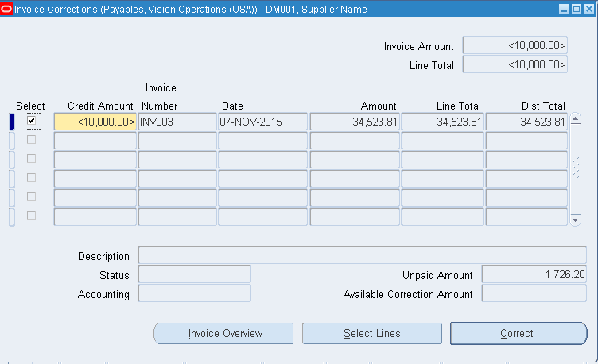Image resolution: width=598 pixels, height=364 pixels.
Task: Click the Date field with 07-NOV-2015
Action: tap(262, 122)
